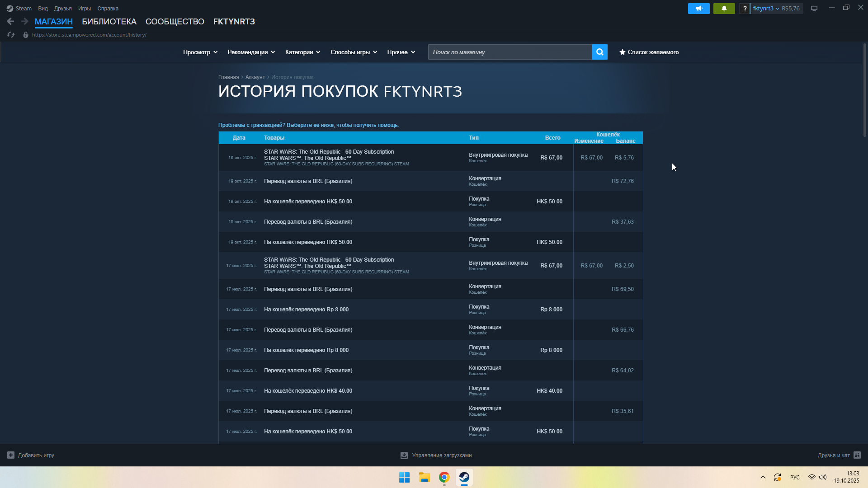Screen dimensions: 868x488
Task: Click the store search input field
Action: pyautogui.click(x=509, y=52)
